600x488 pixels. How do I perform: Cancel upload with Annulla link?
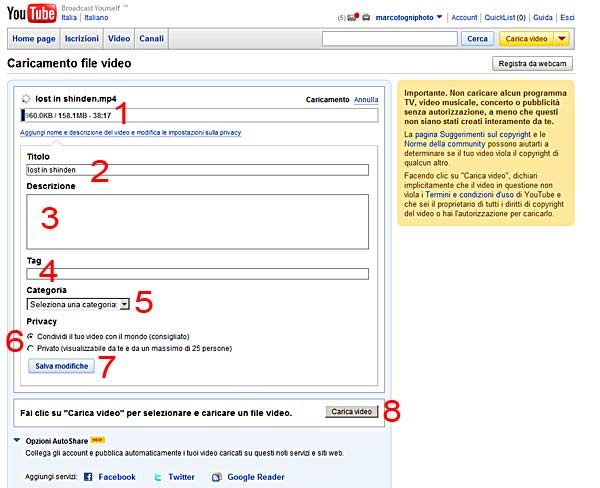coord(366,100)
